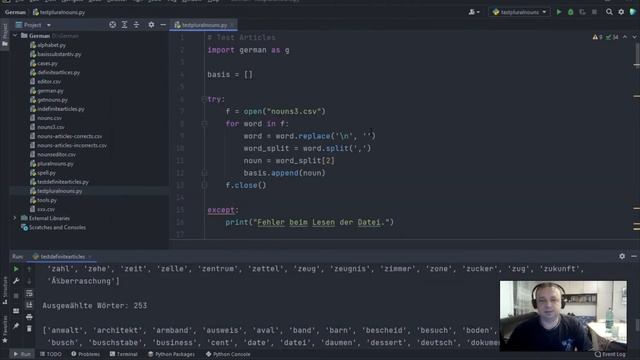Collapse the try block fold marker
640x360 pixels.
(x=204, y=99)
